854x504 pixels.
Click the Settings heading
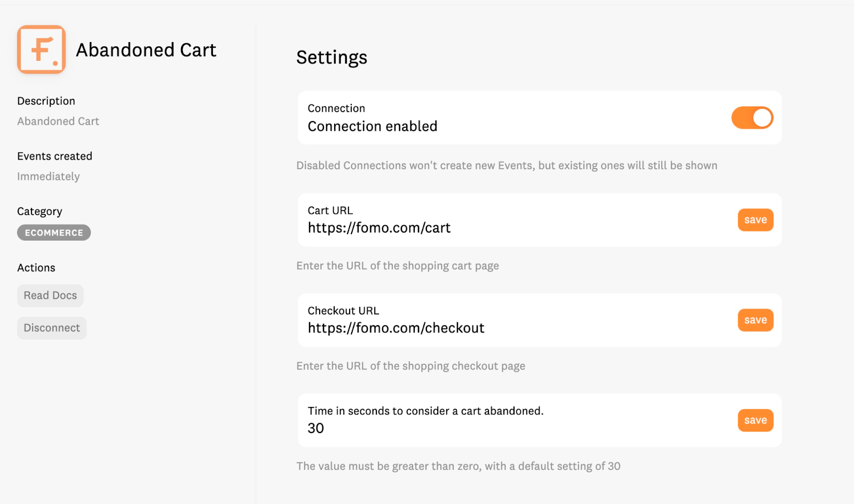[x=331, y=58]
